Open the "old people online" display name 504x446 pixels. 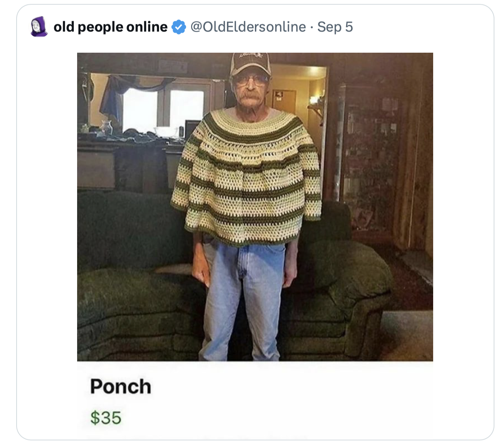click(x=110, y=27)
